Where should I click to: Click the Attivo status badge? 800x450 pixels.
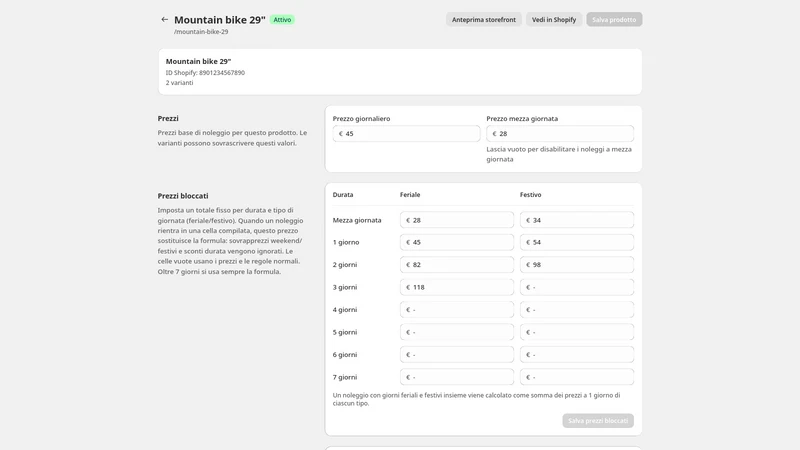pos(282,20)
